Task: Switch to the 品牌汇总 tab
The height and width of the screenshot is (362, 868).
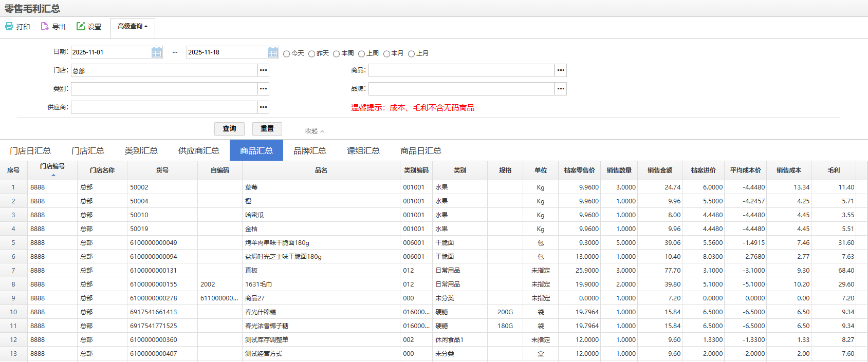Action: click(x=310, y=150)
